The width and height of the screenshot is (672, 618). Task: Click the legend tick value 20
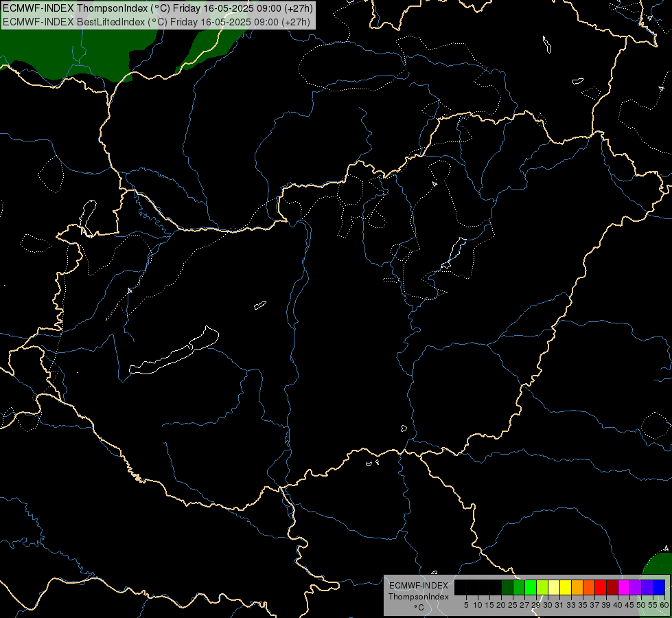[x=501, y=605]
